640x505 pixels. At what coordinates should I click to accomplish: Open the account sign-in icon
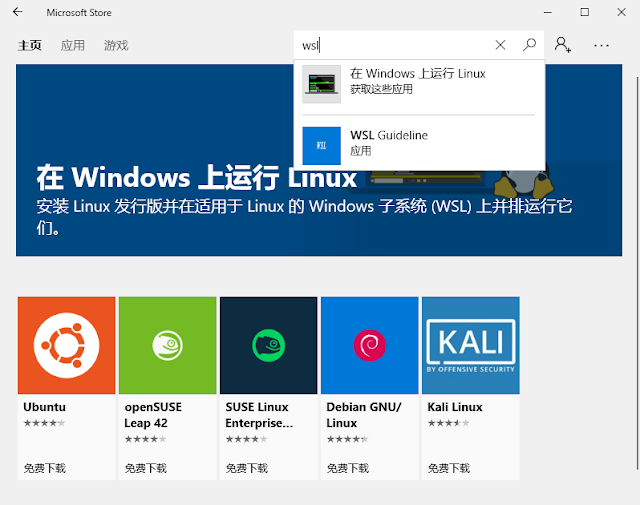[562, 44]
